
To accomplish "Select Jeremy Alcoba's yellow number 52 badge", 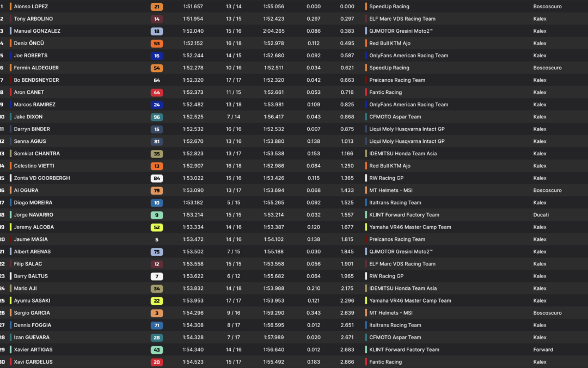I will click(157, 227).
